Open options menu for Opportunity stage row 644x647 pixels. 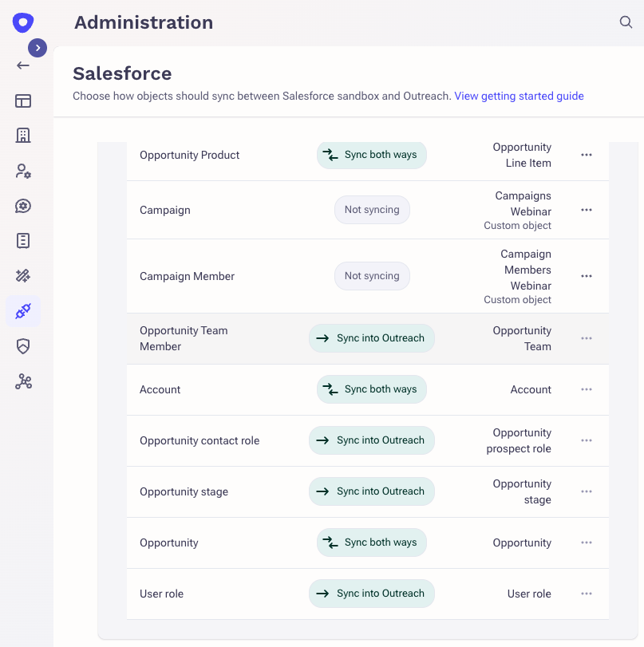coord(587,491)
